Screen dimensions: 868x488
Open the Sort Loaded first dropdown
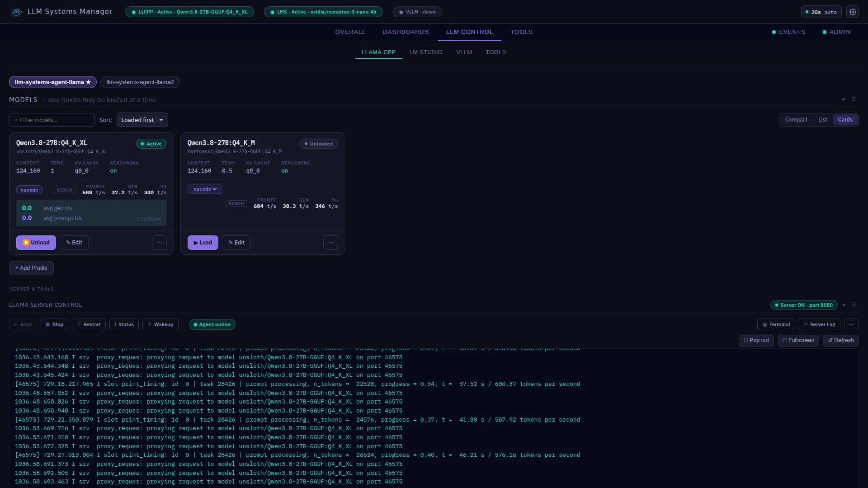(x=142, y=120)
